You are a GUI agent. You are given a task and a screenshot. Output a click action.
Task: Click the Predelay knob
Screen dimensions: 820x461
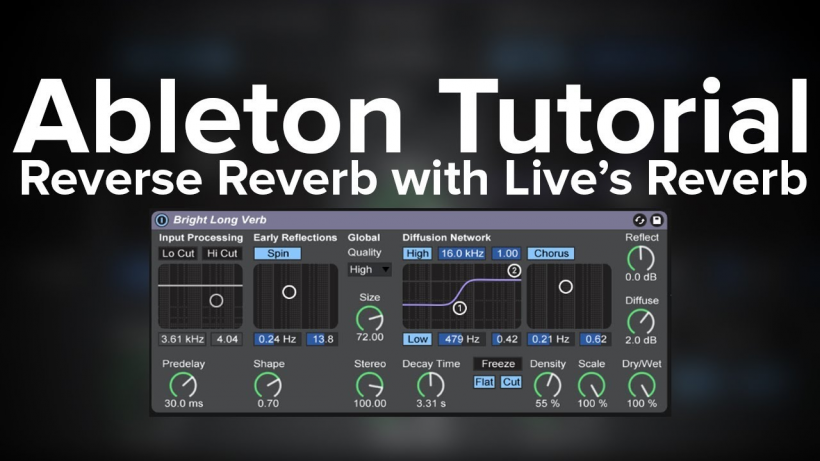[183, 384]
